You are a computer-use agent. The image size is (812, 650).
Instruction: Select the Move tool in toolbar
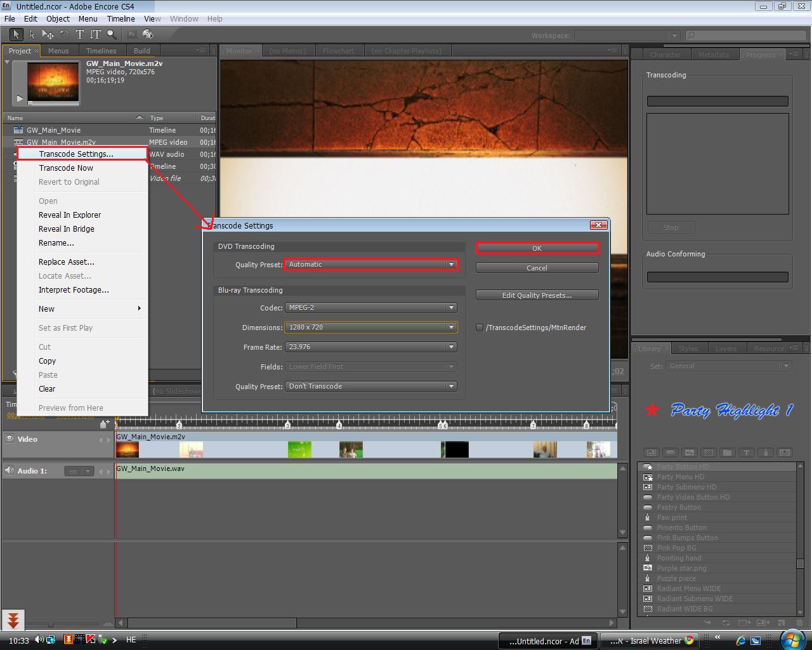pos(48,34)
